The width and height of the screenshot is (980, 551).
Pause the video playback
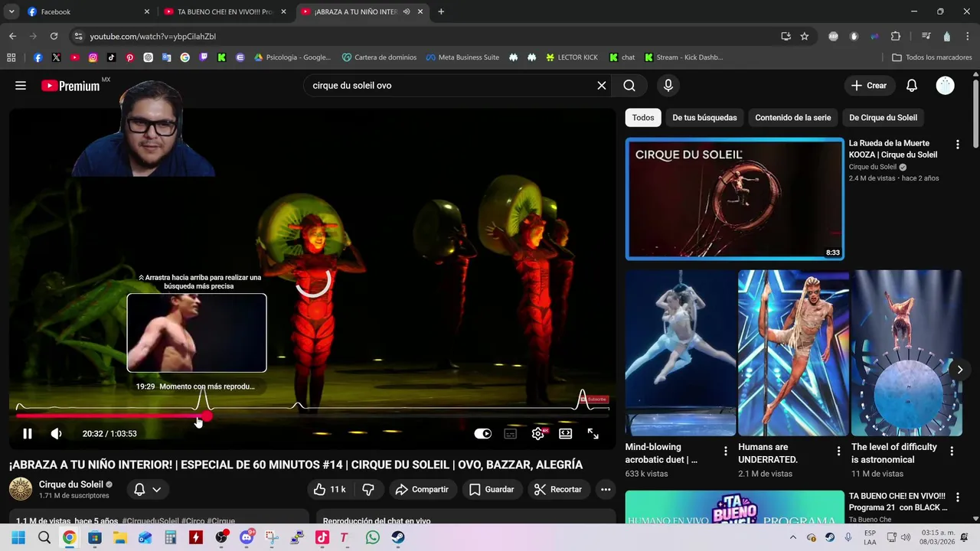[28, 434]
